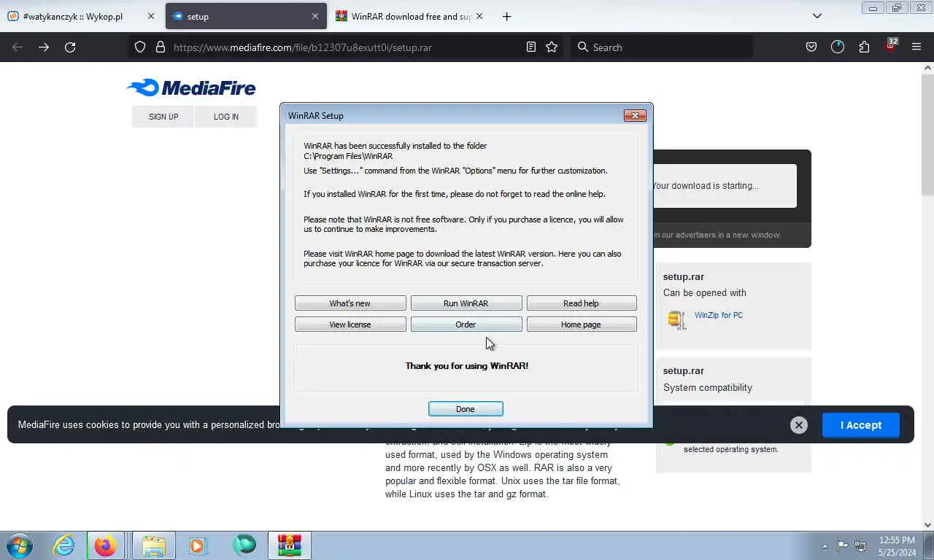Viewport: 934px width, 560px height.
Task: Show hidden tray icons arrow
Action: click(x=825, y=546)
